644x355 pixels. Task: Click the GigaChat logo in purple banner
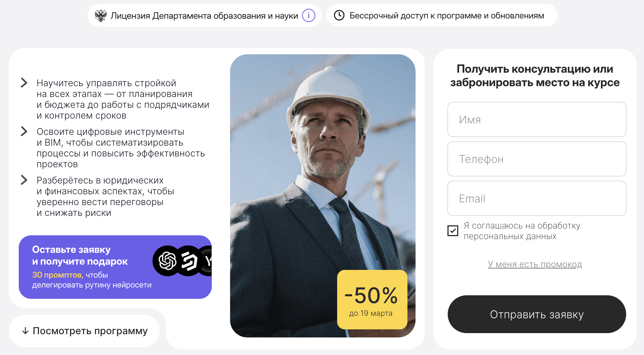point(189,261)
